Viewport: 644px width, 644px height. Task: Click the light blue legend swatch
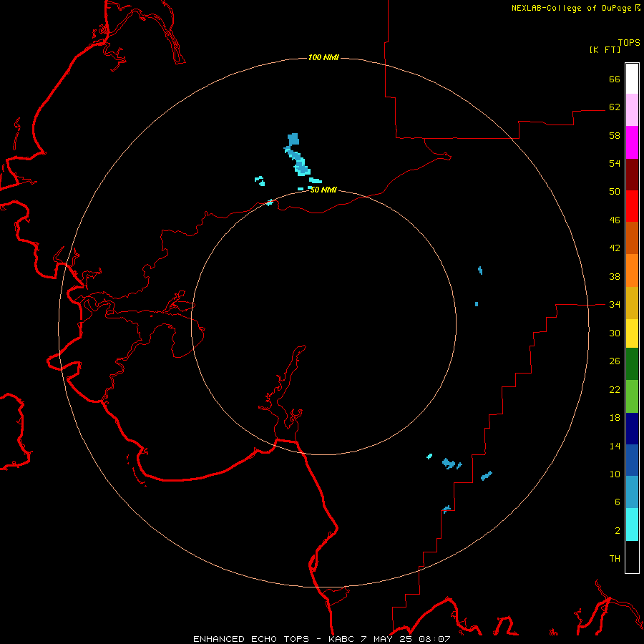(x=632, y=492)
